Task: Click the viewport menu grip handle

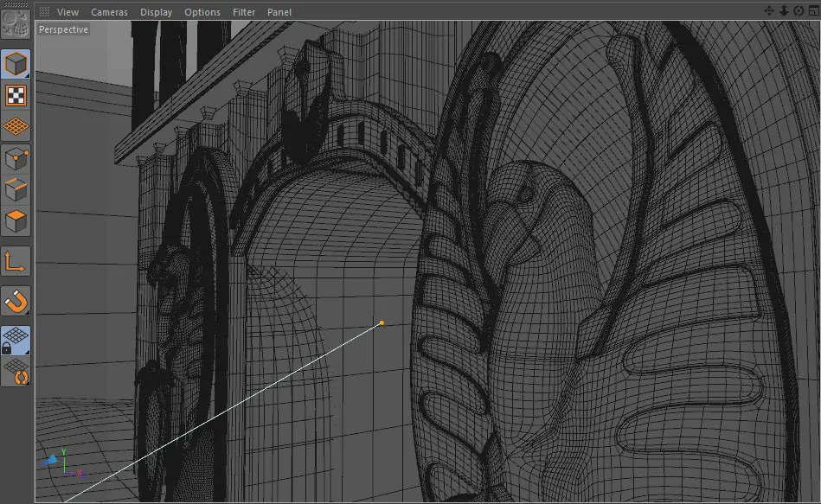Action: (44, 11)
